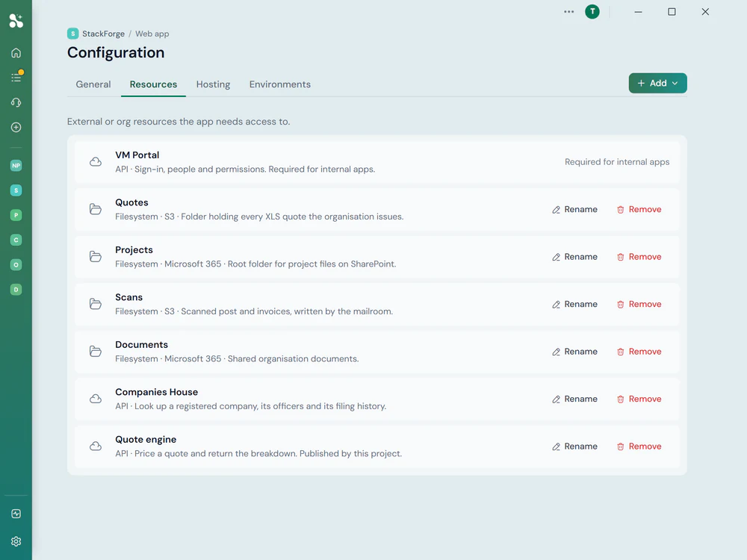Switch to the General tab
The width and height of the screenshot is (747, 560).
[93, 84]
